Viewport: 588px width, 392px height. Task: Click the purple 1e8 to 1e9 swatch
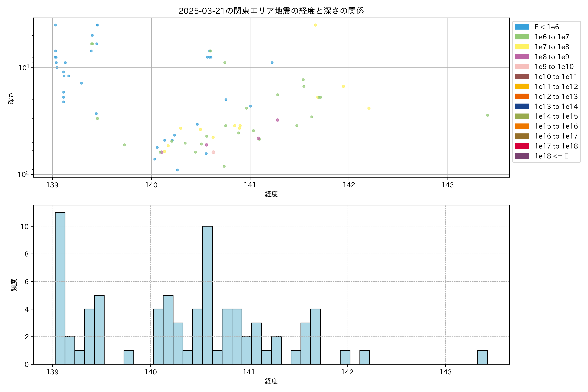point(522,57)
